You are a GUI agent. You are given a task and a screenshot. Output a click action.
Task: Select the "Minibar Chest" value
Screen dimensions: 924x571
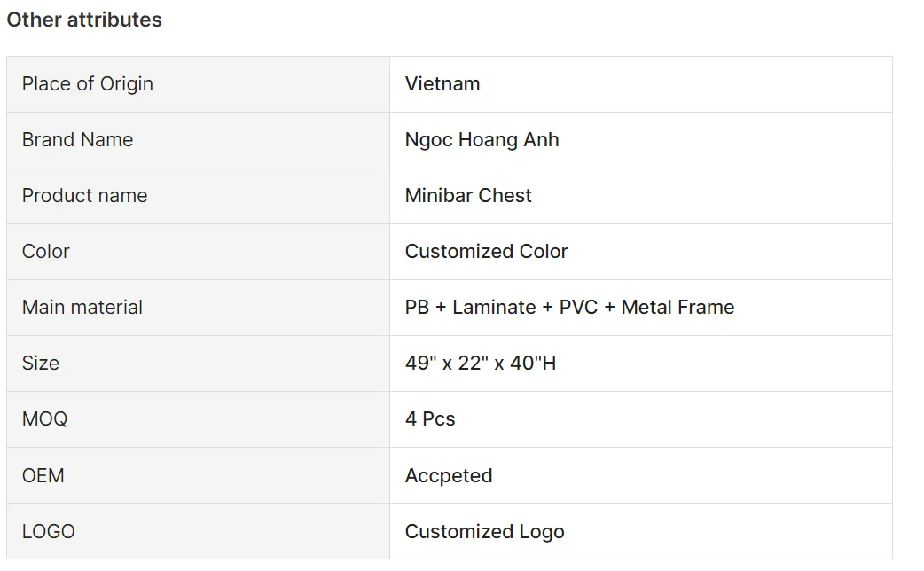coord(468,196)
